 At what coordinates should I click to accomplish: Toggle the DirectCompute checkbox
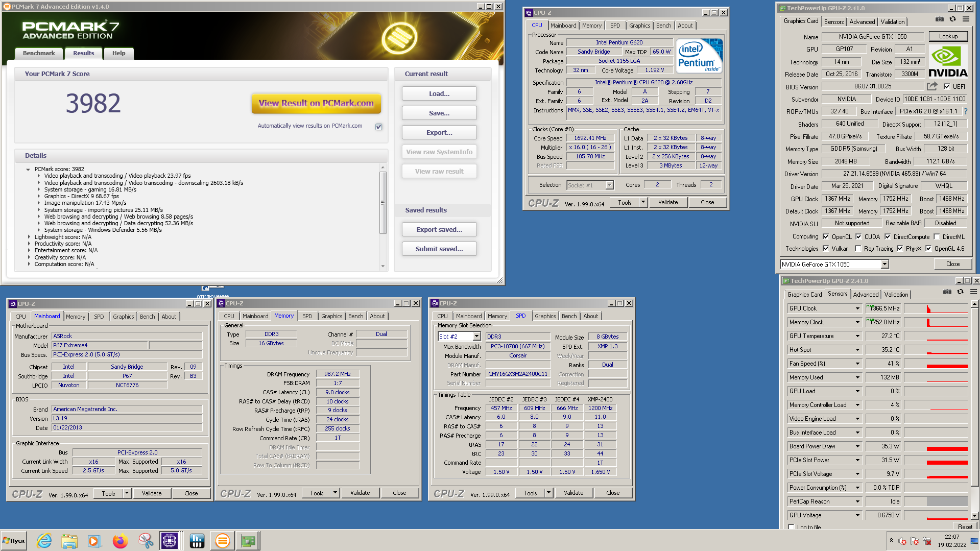[x=888, y=236]
